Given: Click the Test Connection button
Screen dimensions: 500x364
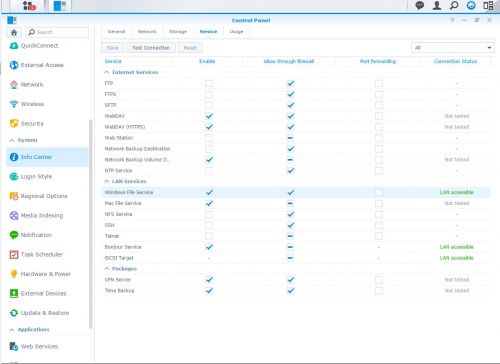Looking at the screenshot, I should (151, 48).
